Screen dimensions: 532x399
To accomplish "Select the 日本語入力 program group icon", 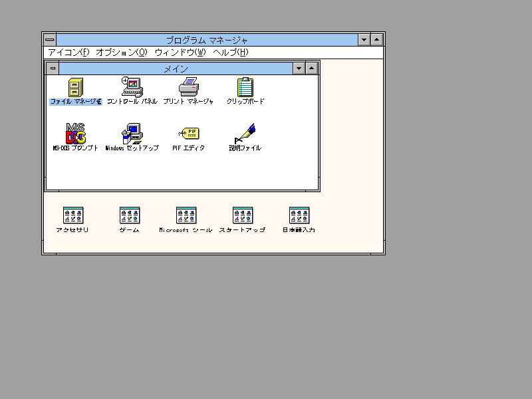I will click(x=299, y=215).
